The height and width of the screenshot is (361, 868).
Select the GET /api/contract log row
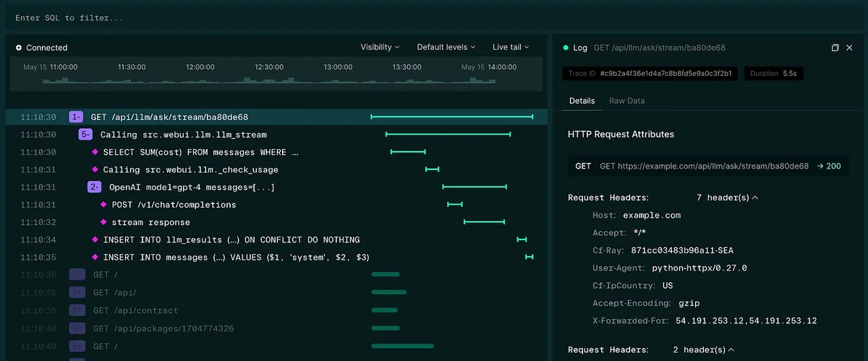[276, 310]
